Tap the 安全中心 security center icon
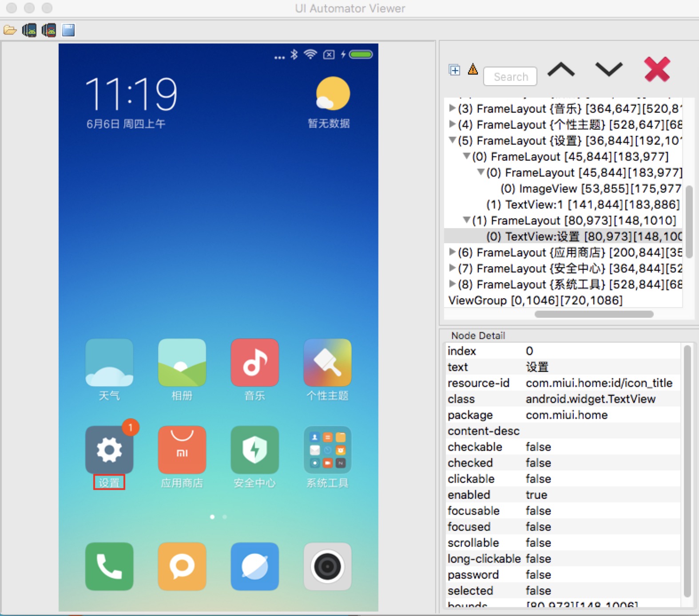Viewport: 699px width, 616px height. 255,450
